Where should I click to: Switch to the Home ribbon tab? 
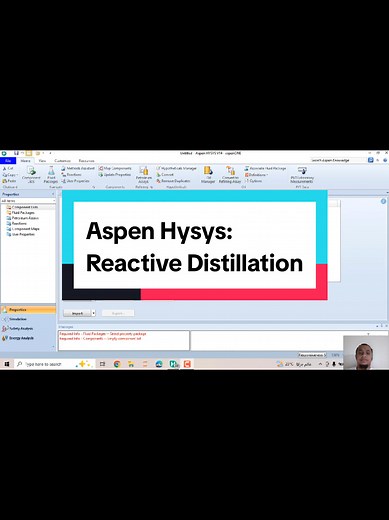tap(25, 161)
